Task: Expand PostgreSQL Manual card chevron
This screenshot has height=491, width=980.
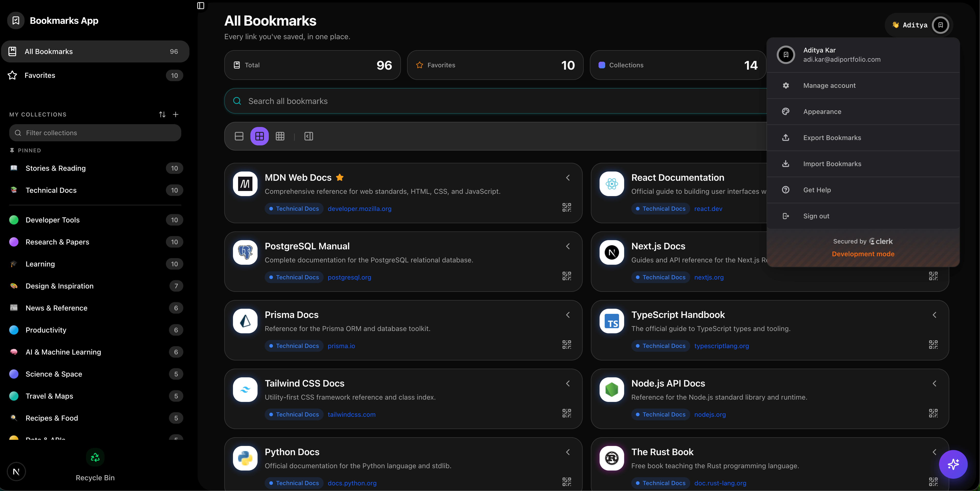Action: (x=568, y=247)
